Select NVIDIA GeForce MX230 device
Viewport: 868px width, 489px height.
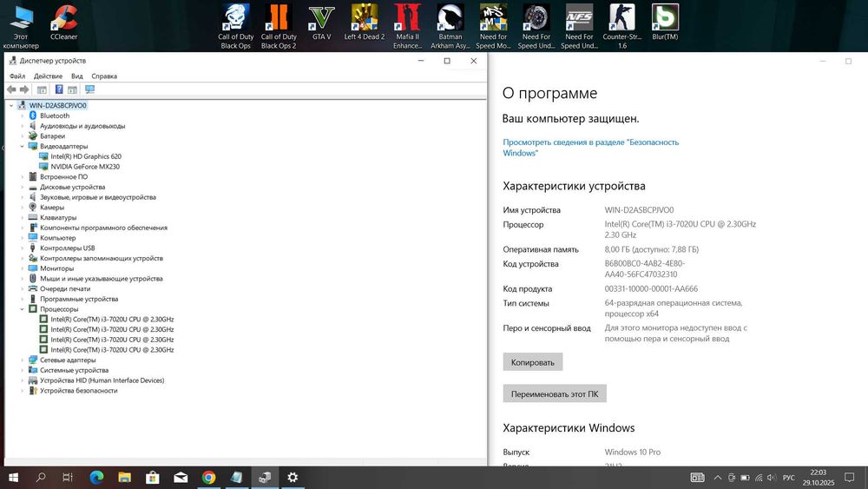coord(85,167)
